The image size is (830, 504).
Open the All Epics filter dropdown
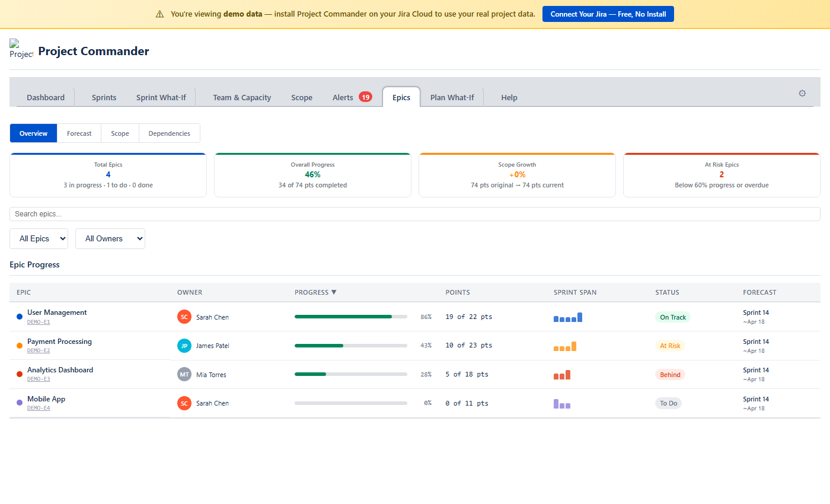39,238
